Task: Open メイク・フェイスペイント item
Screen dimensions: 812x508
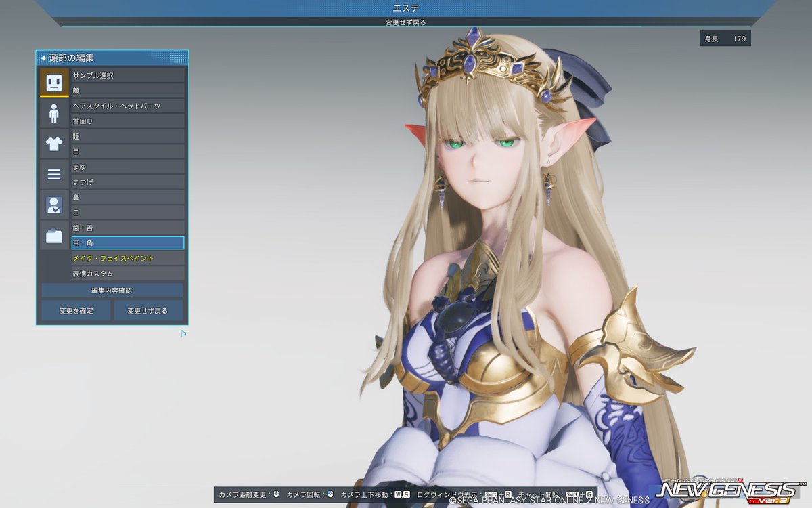Action: tap(128, 258)
